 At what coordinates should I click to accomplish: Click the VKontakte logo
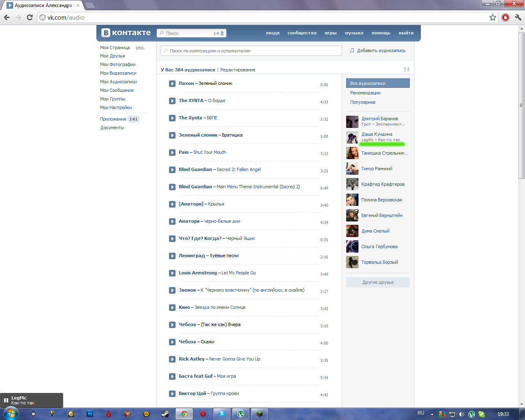[126, 33]
